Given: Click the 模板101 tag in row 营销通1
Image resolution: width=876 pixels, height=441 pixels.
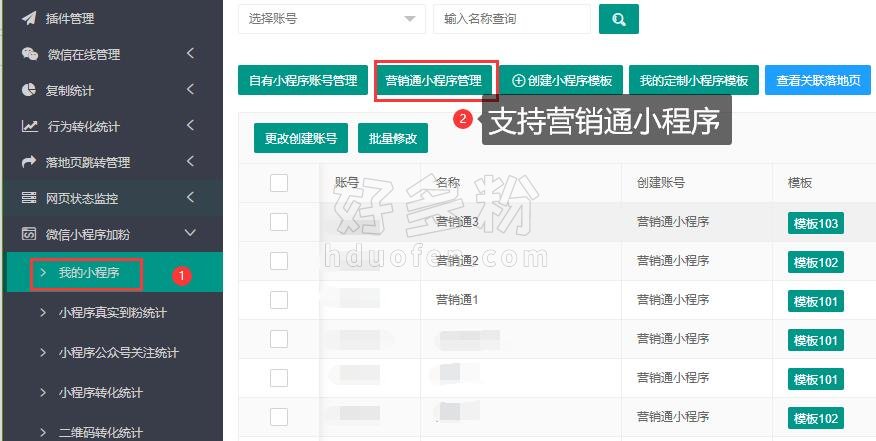Looking at the screenshot, I should tap(816, 302).
